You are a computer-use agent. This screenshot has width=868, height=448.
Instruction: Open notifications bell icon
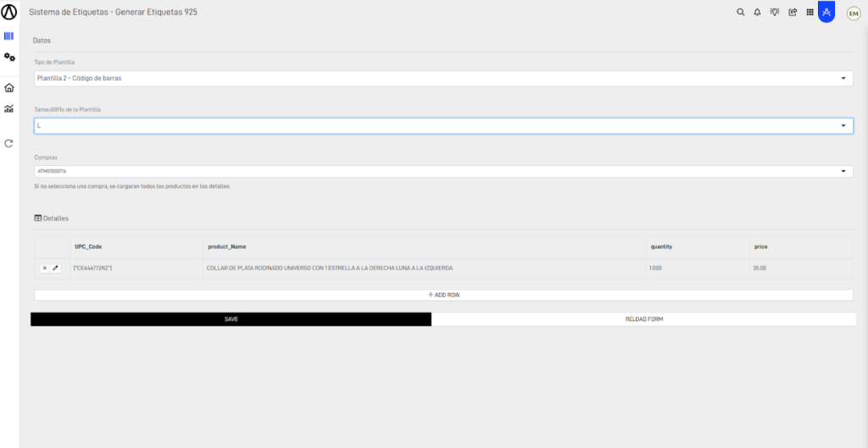(757, 12)
